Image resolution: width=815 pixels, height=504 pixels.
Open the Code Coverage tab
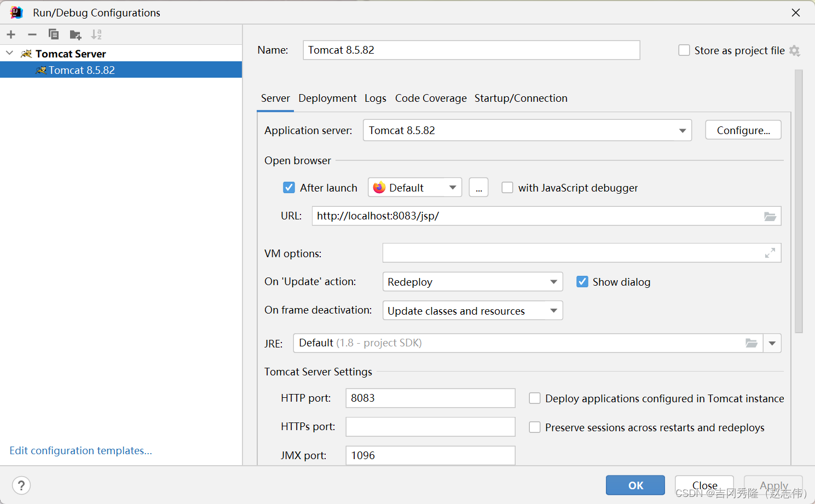tap(431, 99)
